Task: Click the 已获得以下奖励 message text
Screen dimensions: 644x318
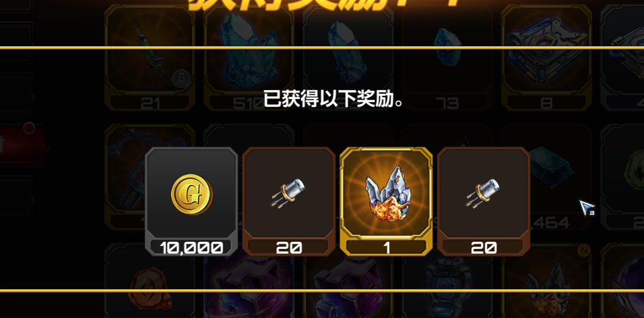Action: click(x=333, y=99)
